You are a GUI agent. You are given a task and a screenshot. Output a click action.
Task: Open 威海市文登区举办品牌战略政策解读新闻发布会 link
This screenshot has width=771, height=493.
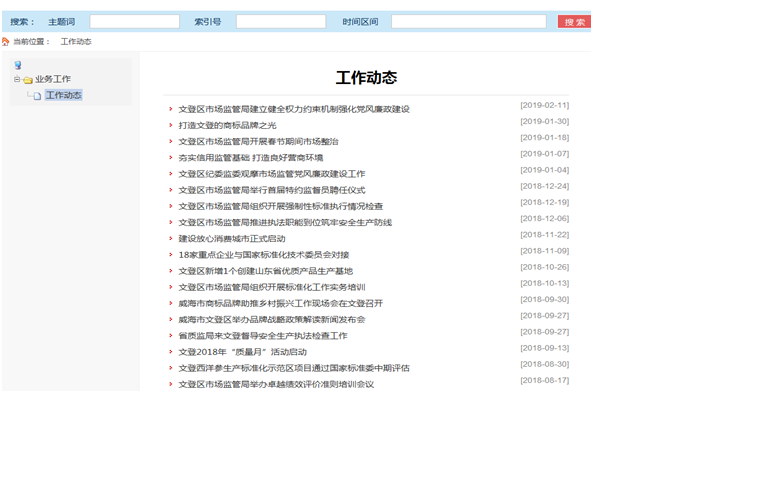272,320
